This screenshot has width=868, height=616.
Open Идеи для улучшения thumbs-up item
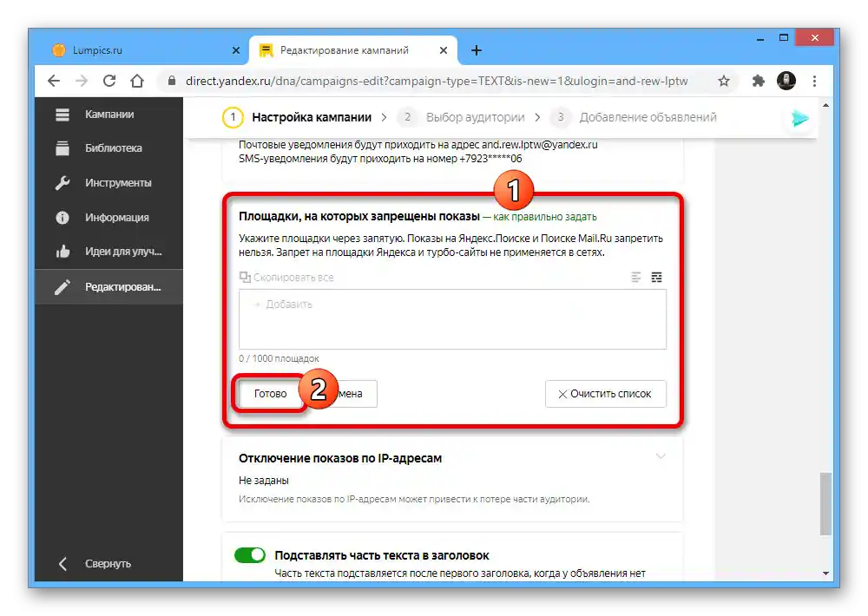point(108,252)
